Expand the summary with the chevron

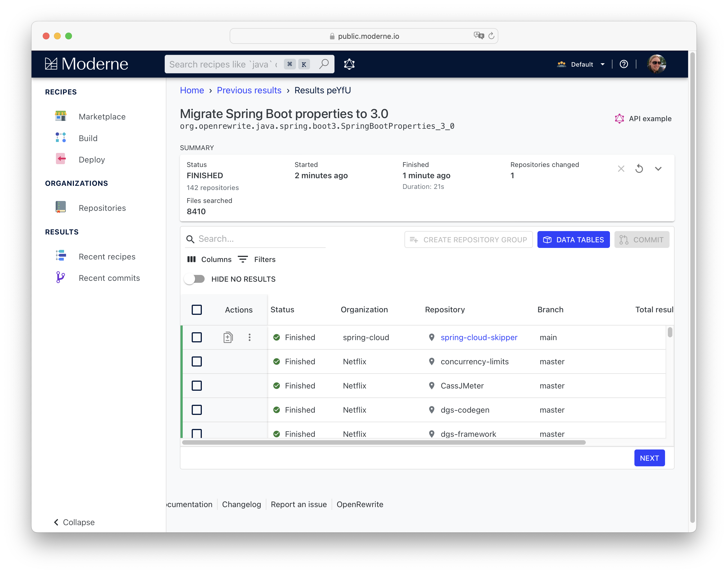[x=658, y=169]
